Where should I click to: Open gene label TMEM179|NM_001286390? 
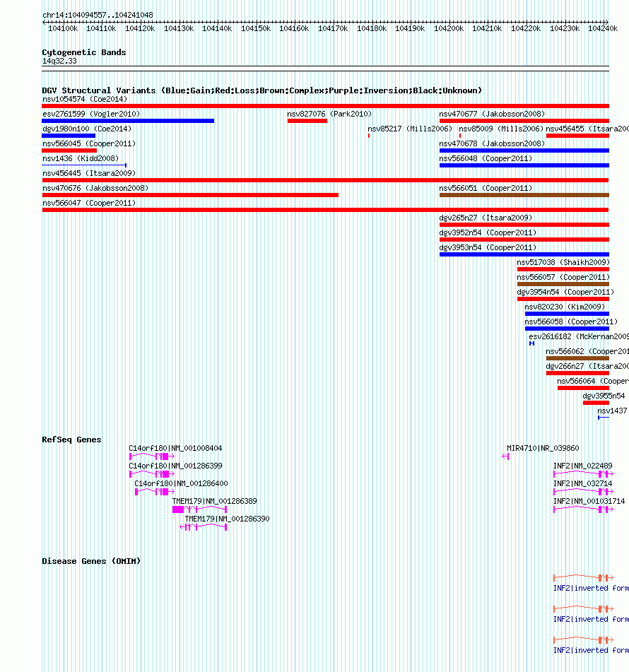[x=228, y=519]
